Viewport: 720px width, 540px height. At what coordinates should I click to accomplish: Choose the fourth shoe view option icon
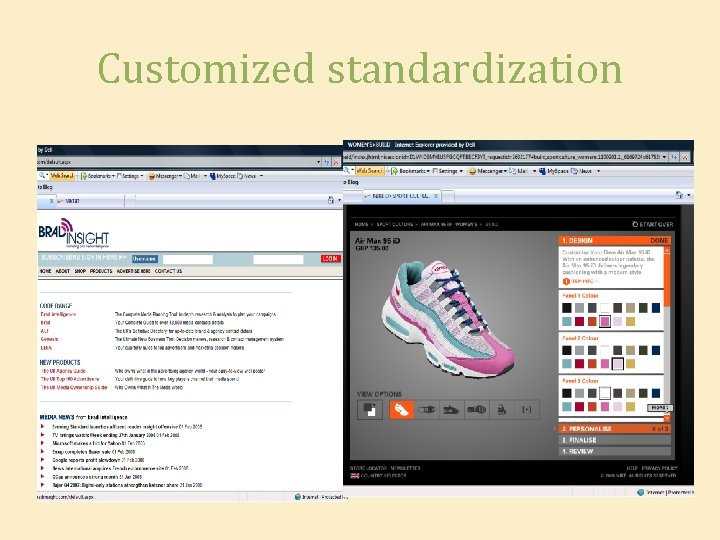click(x=476, y=409)
